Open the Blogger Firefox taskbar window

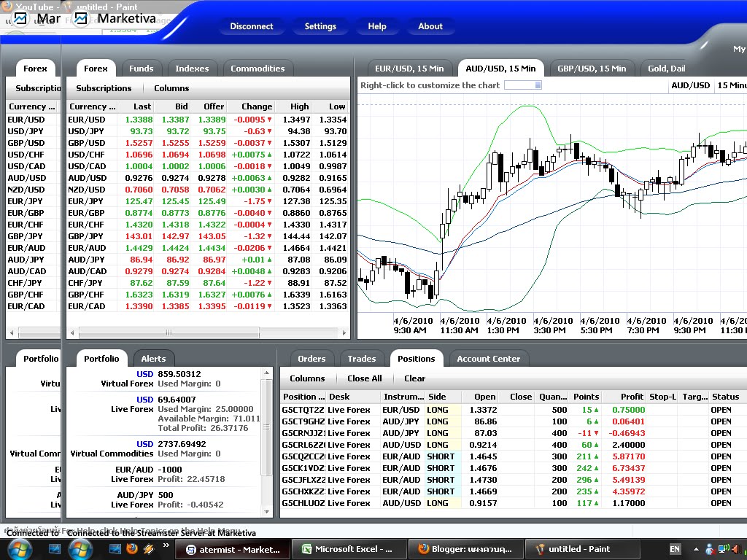466,549
